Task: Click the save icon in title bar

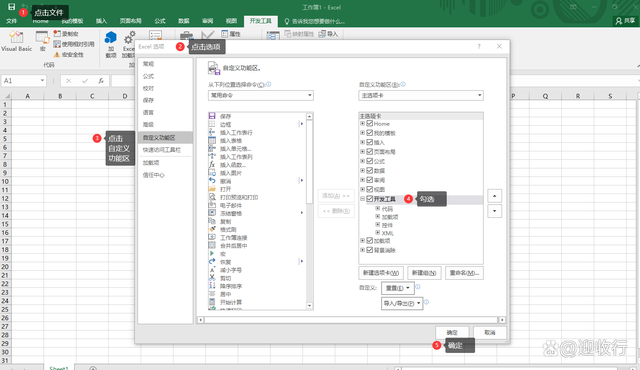Action: pos(11,7)
